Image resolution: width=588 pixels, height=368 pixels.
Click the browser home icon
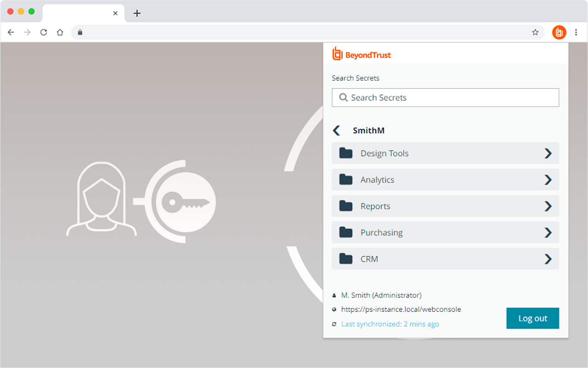coord(60,32)
